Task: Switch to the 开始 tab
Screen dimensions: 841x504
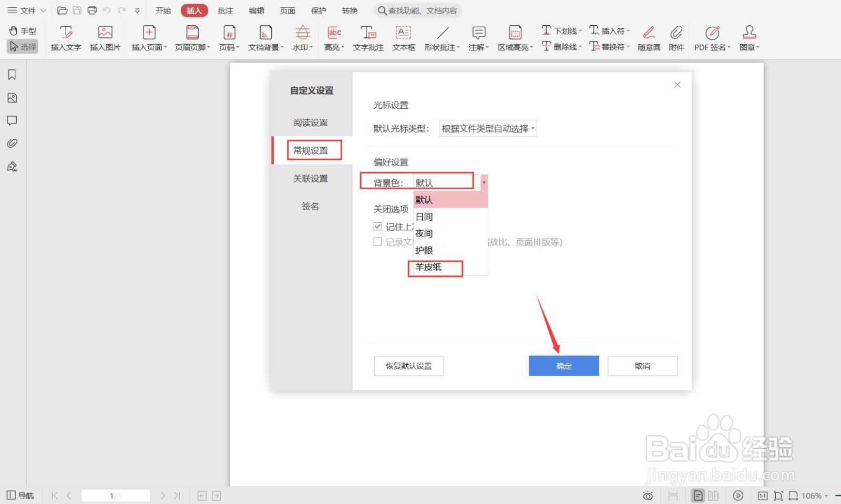Action: [163, 11]
